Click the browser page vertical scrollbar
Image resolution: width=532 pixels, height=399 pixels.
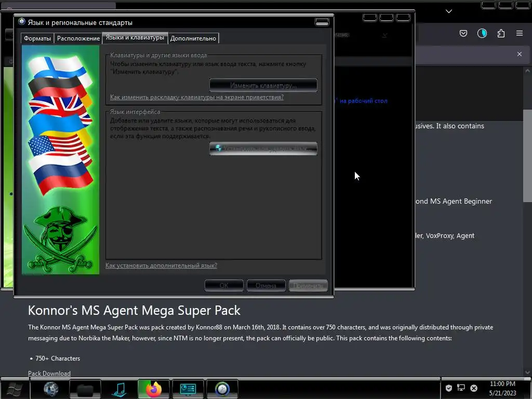[528, 156]
